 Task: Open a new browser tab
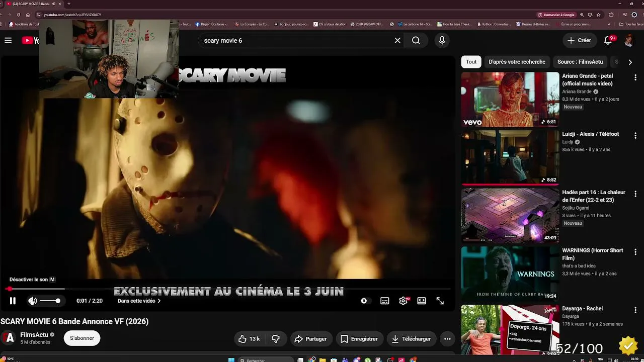click(x=69, y=4)
